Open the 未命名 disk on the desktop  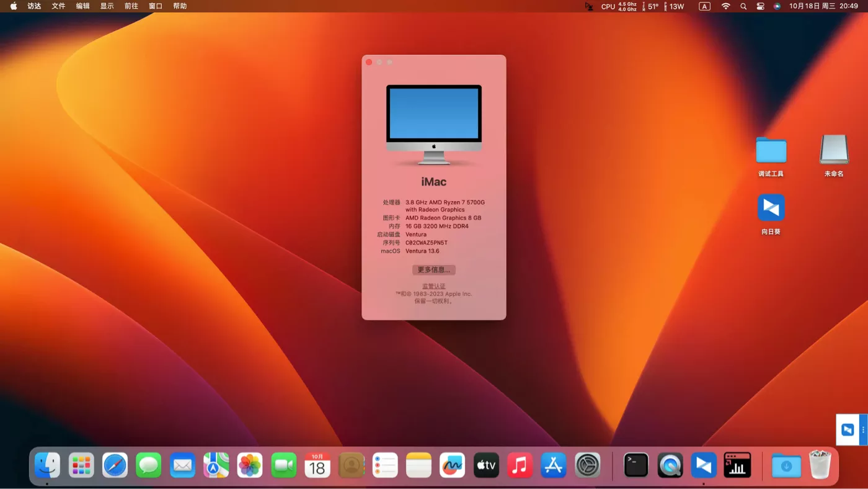click(x=833, y=149)
